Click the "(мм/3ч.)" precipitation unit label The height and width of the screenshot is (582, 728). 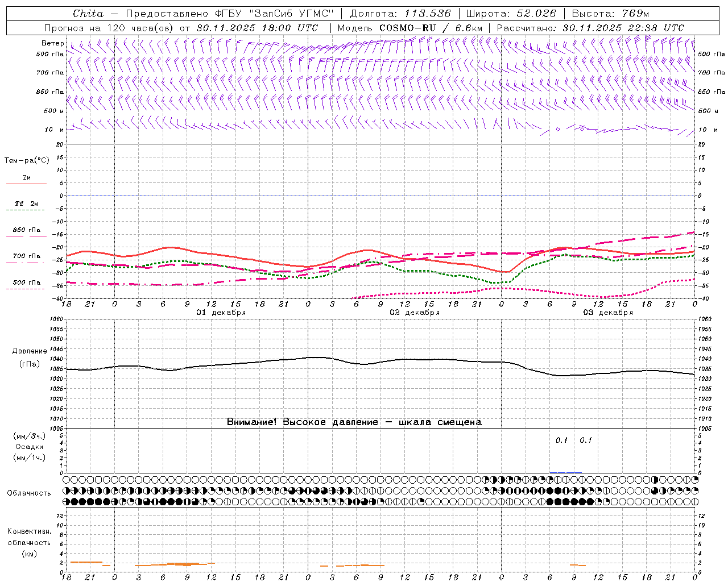click(29, 436)
